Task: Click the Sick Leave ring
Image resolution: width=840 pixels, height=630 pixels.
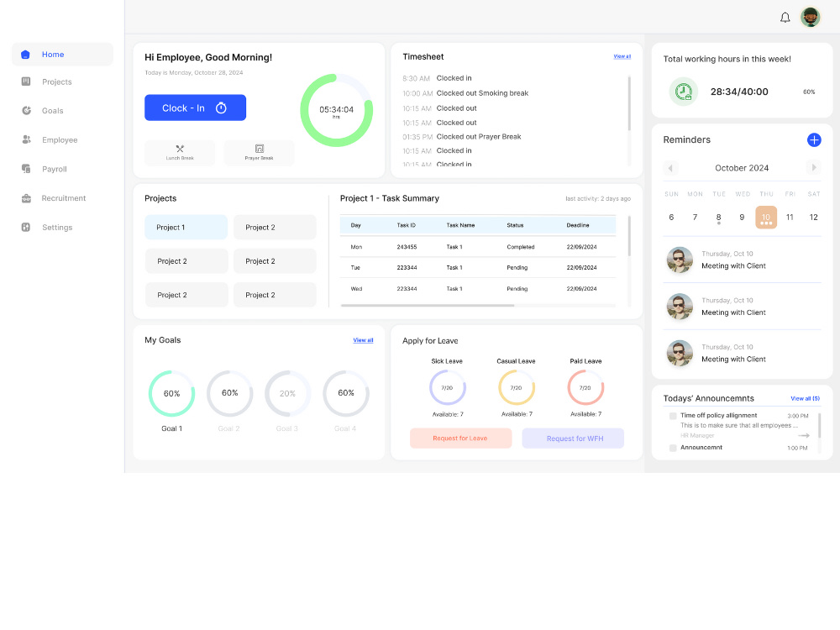Action: pos(448,387)
